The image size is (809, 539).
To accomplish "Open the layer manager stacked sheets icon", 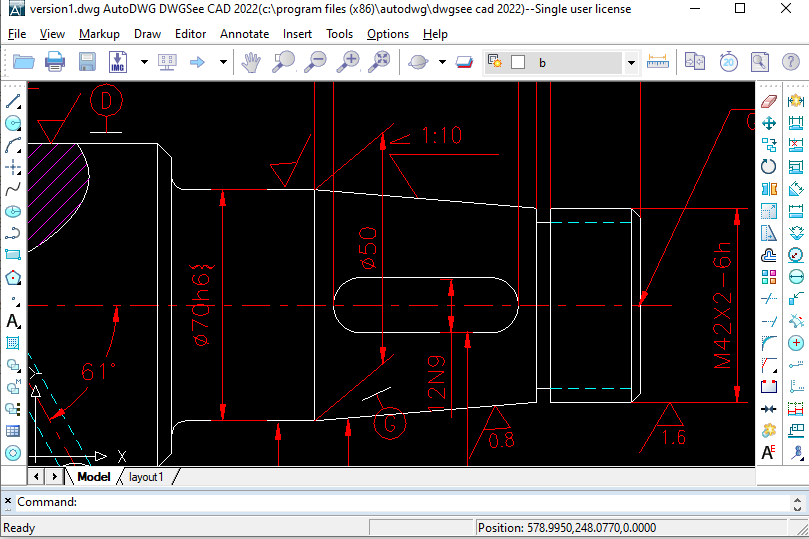I will tap(464, 62).
